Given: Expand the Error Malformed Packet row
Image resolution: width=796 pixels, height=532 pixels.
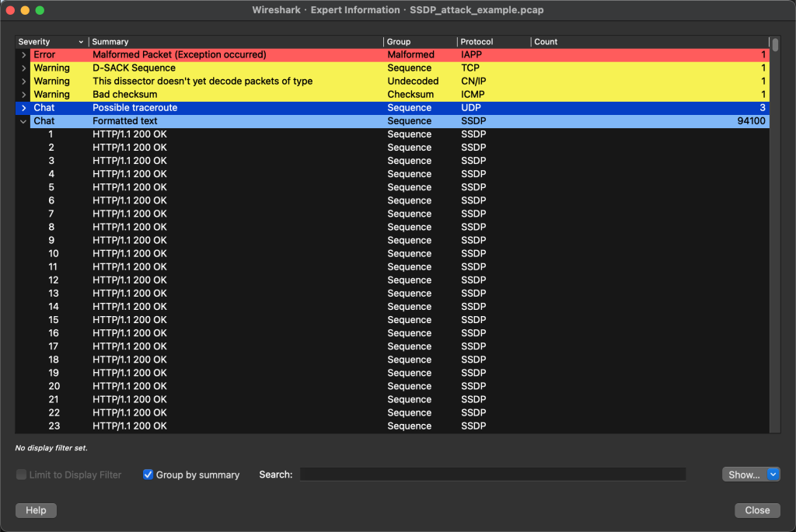Looking at the screenshot, I should (x=23, y=55).
